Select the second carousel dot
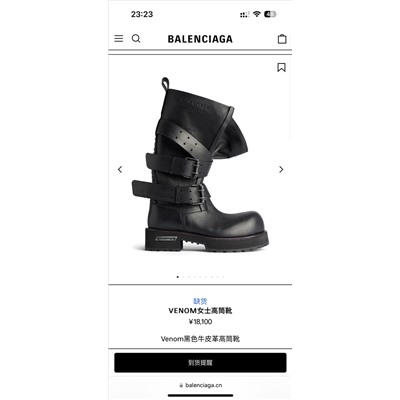The image size is (400, 400). [x=183, y=277]
